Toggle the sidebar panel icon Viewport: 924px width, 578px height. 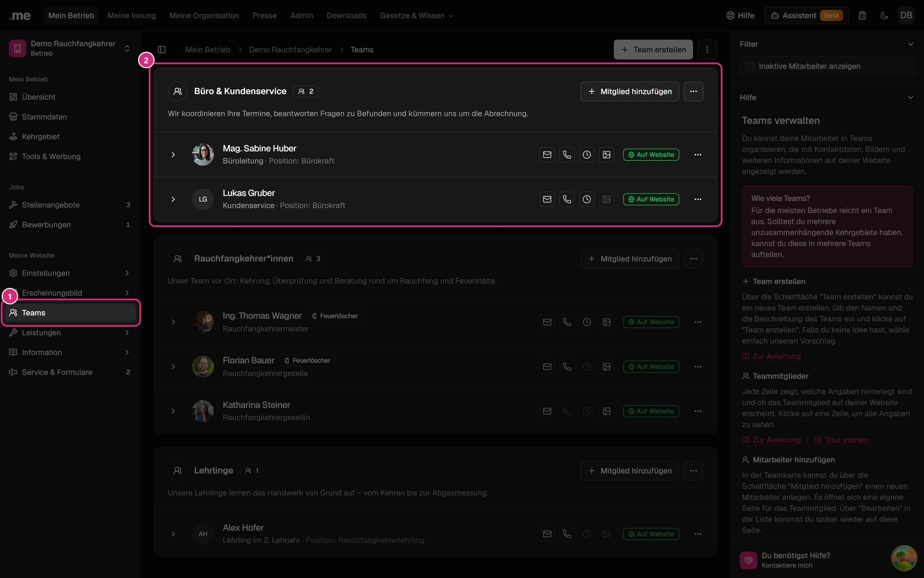161,50
